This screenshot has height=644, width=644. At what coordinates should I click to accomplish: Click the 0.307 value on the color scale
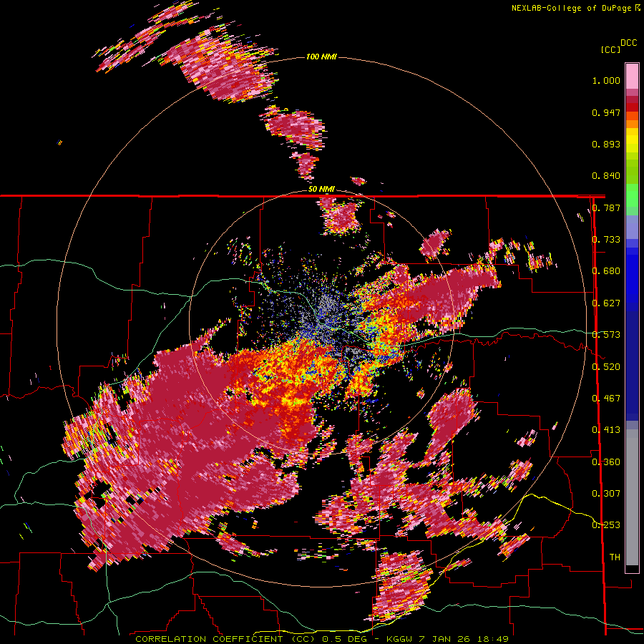pos(606,494)
